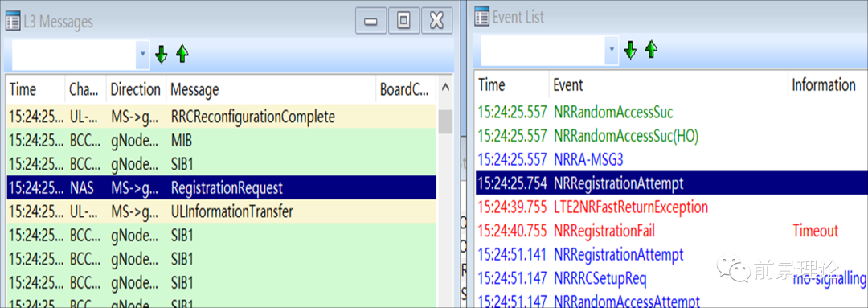Click the green up arrow in Event List
868x308 pixels.
(651, 49)
